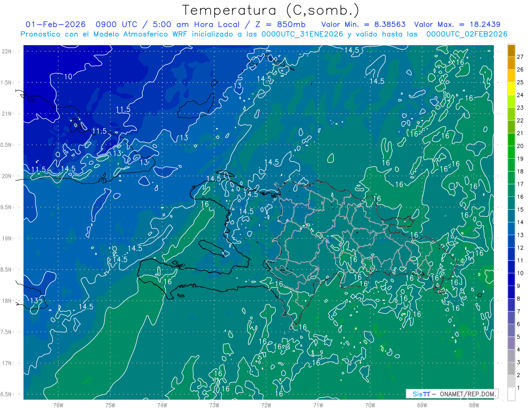Click the 'SisTT – ONAMET/REP.DOM.' credit box
This screenshot has height=411, width=532.
click(x=452, y=394)
